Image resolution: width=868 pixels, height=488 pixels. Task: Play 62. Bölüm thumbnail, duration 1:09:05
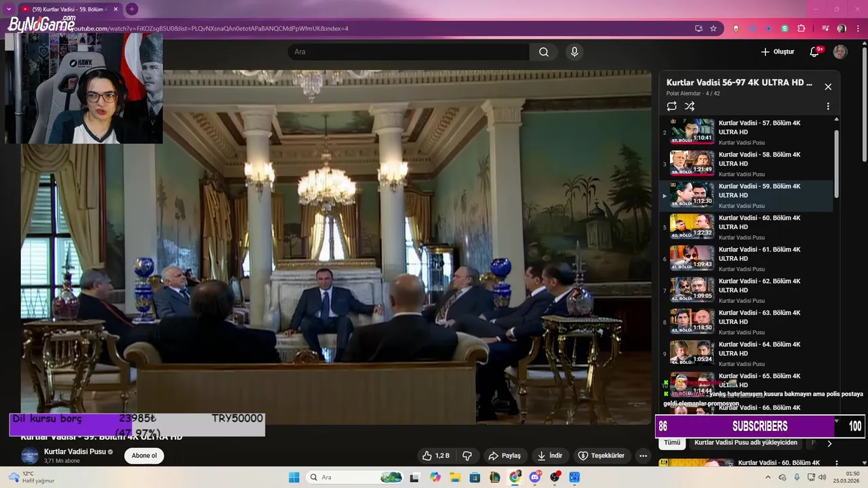point(692,289)
